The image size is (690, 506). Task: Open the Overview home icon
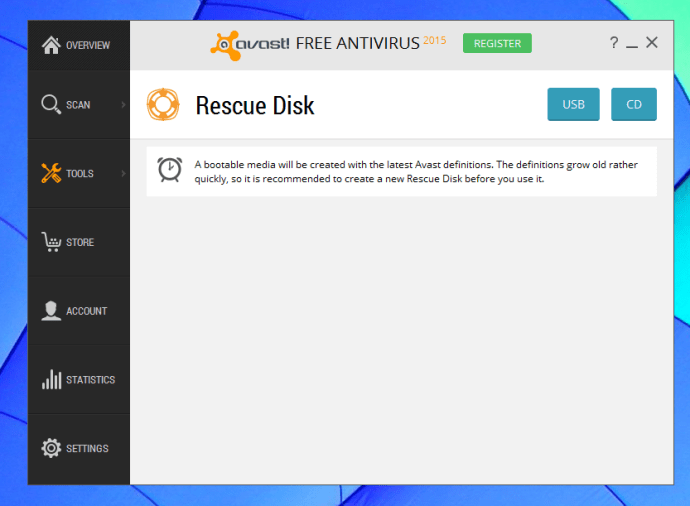point(51,45)
